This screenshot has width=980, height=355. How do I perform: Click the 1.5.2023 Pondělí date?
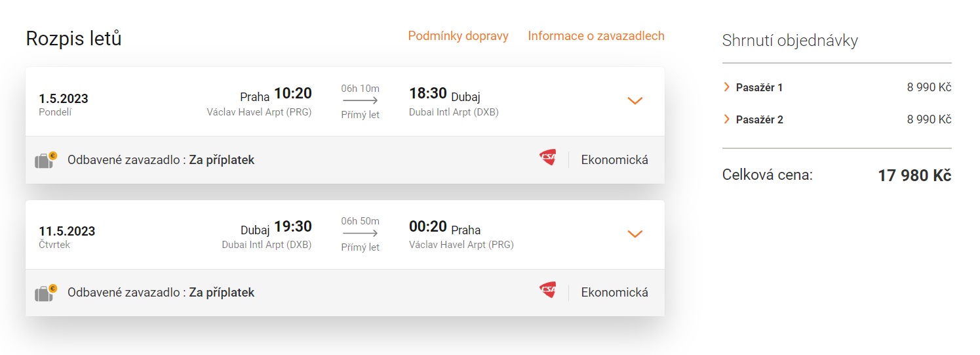tap(63, 104)
